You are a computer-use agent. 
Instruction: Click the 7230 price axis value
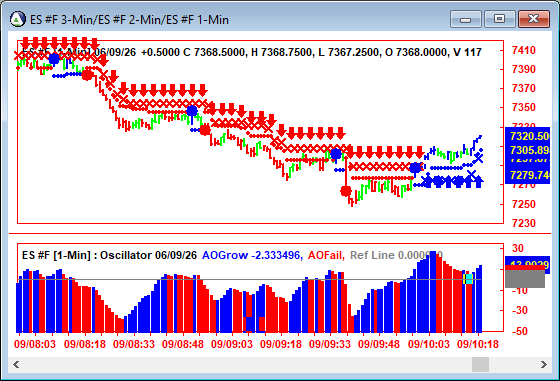(x=524, y=223)
